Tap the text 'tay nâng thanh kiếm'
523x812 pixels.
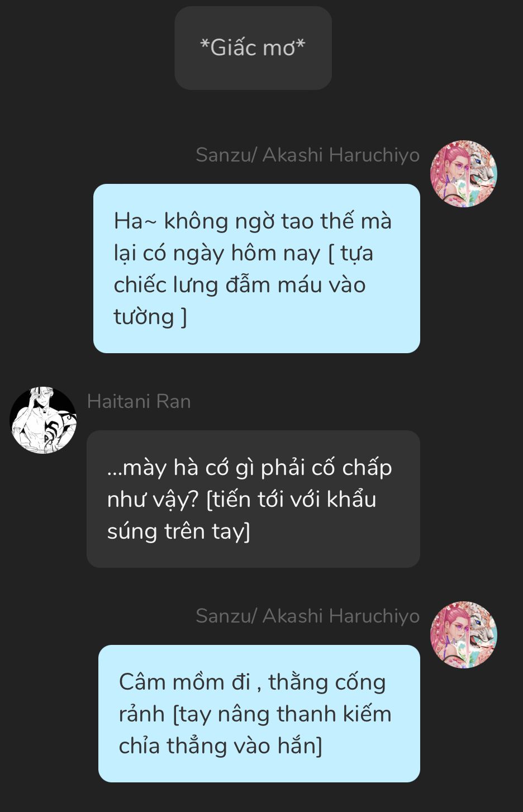[286, 714]
